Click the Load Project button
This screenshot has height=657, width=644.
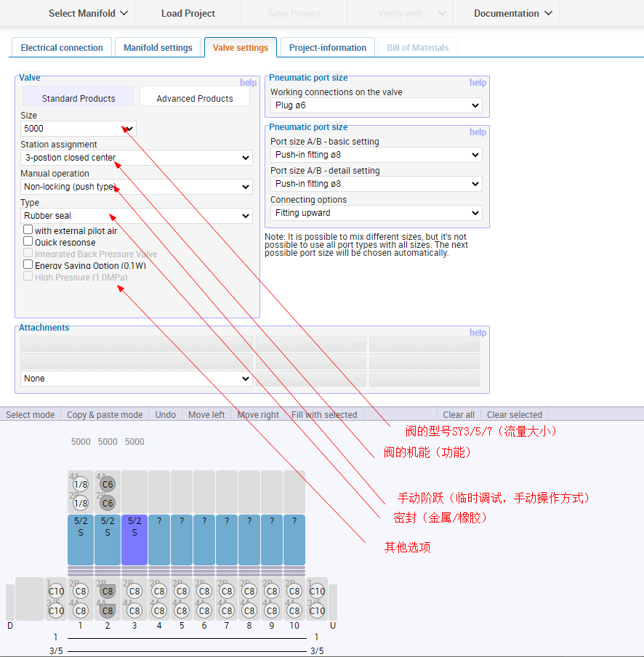187,13
